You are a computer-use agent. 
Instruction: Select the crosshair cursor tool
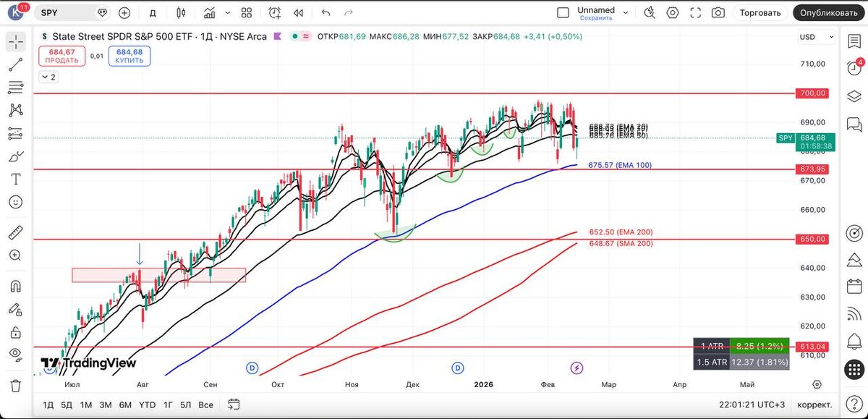pos(15,41)
